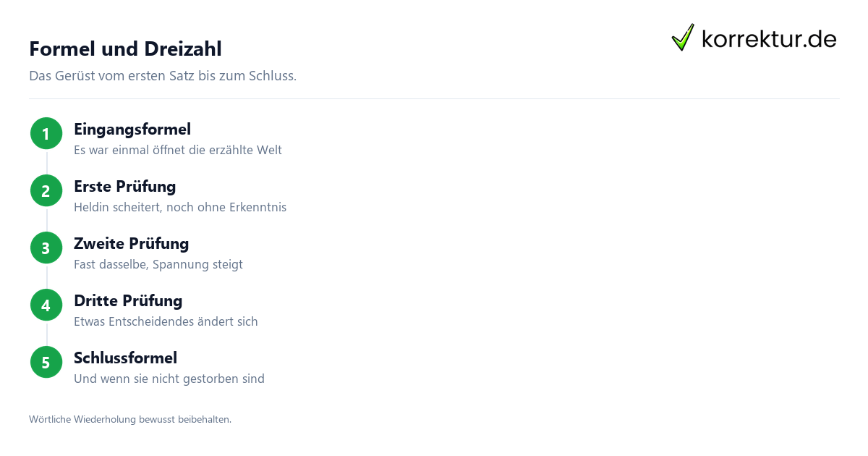Select the Schlussformel heading

coord(126,358)
